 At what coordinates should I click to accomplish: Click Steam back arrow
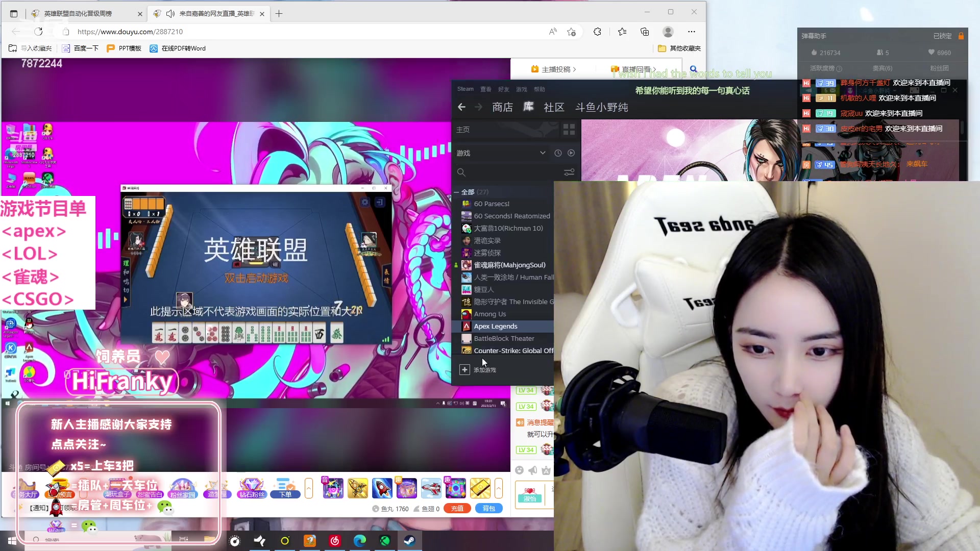pyautogui.click(x=461, y=107)
